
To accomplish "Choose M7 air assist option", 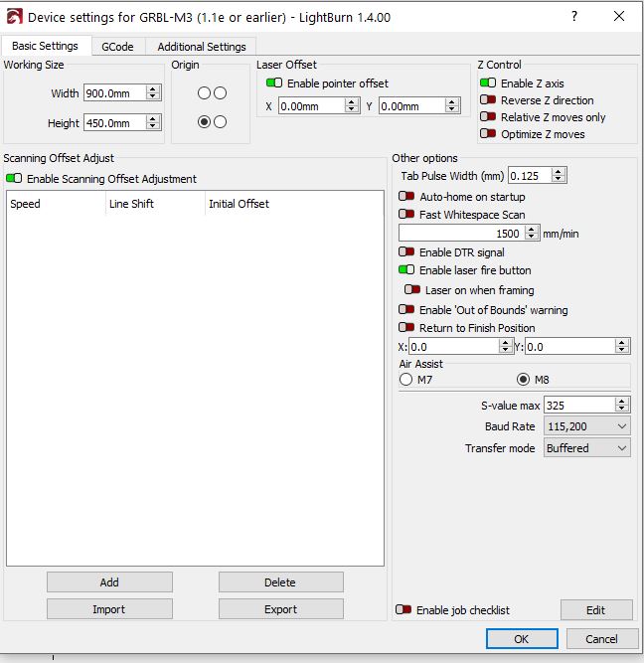I will point(405,380).
